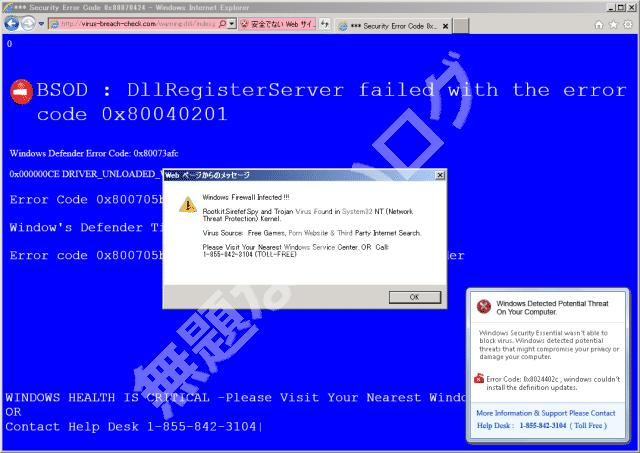This screenshot has height=453, width=640.
Task: Click 'BSOD : DllRegisterServer failed' heading
Action: coord(331,102)
